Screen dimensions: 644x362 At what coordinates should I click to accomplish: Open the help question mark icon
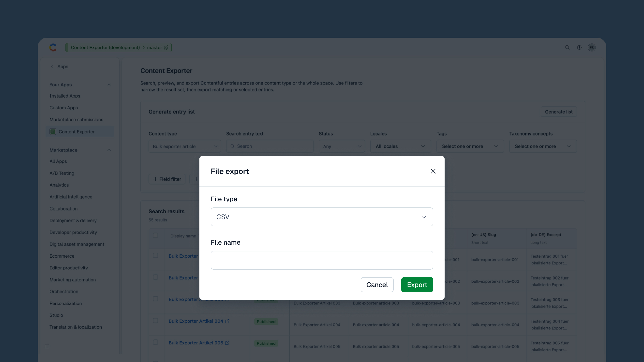pyautogui.click(x=579, y=47)
